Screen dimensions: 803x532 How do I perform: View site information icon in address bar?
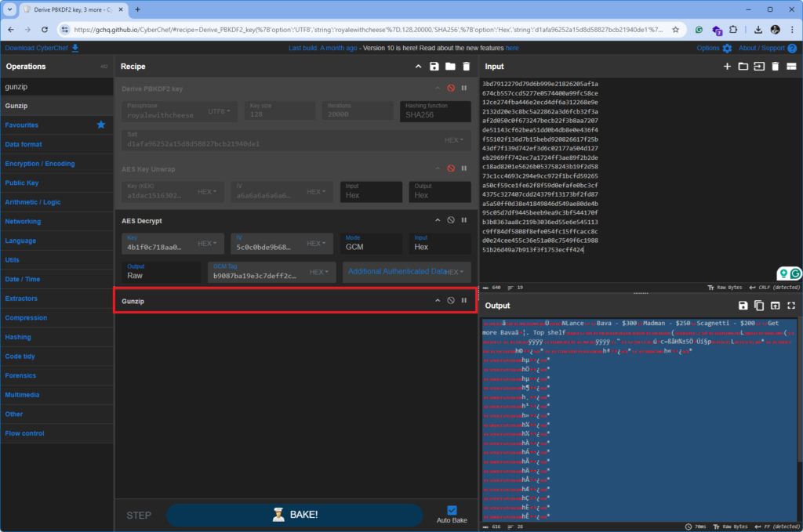point(64,30)
